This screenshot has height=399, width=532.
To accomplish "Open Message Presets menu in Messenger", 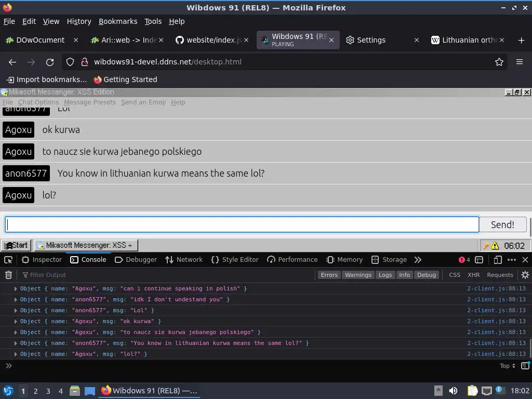I will tap(89, 102).
